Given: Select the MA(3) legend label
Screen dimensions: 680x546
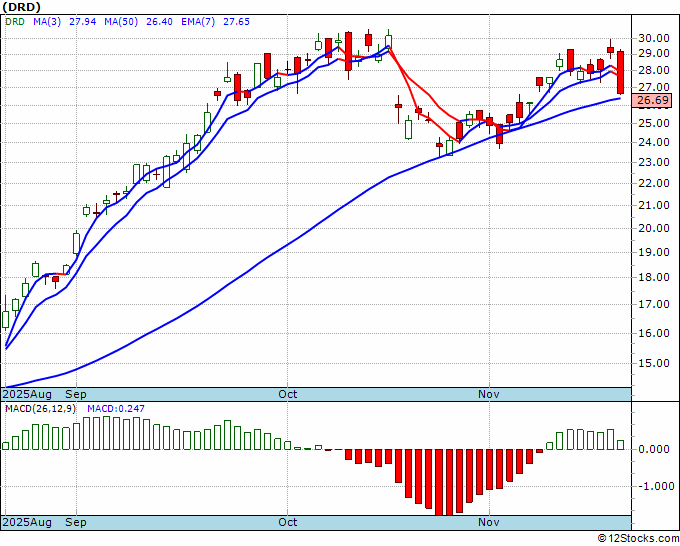Looking at the screenshot, I should [x=47, y=22].
